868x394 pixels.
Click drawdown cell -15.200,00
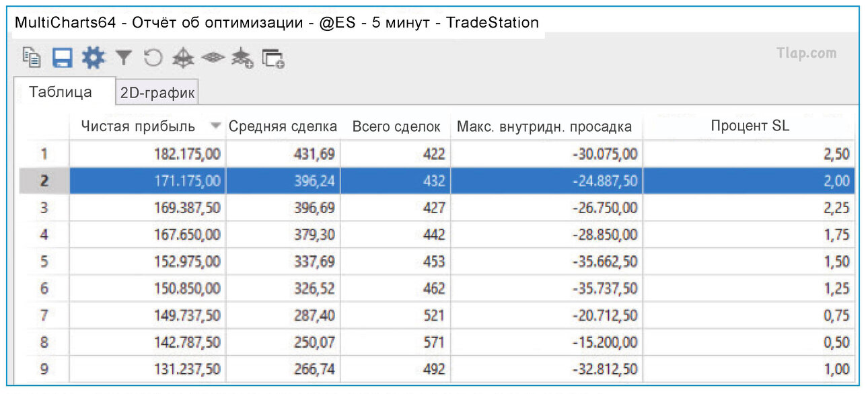coord(546,342)
